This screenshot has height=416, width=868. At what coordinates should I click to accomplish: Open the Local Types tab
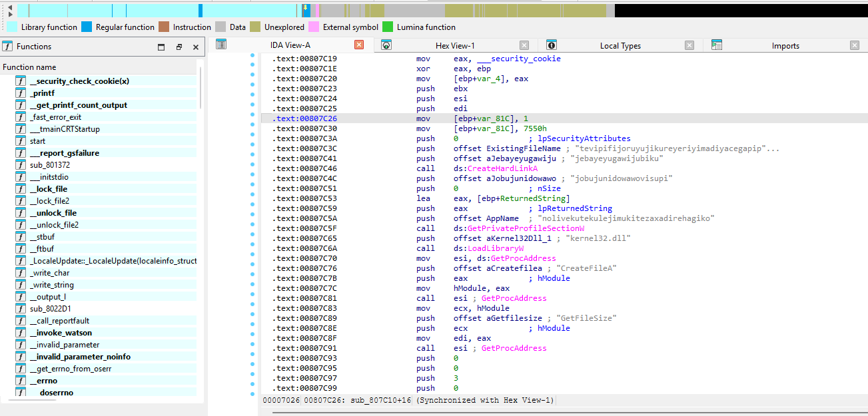[620, 45]
